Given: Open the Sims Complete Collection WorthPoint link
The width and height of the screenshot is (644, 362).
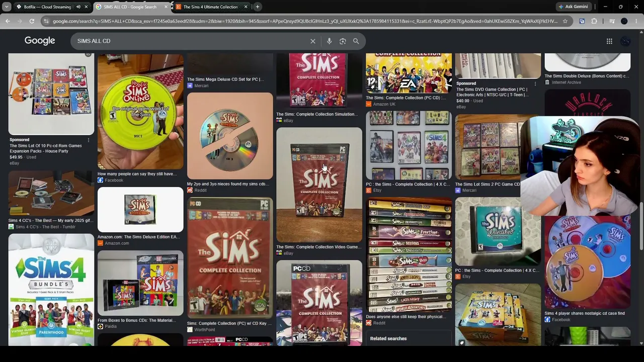Looking at the screenshot, I should point(229,323).
